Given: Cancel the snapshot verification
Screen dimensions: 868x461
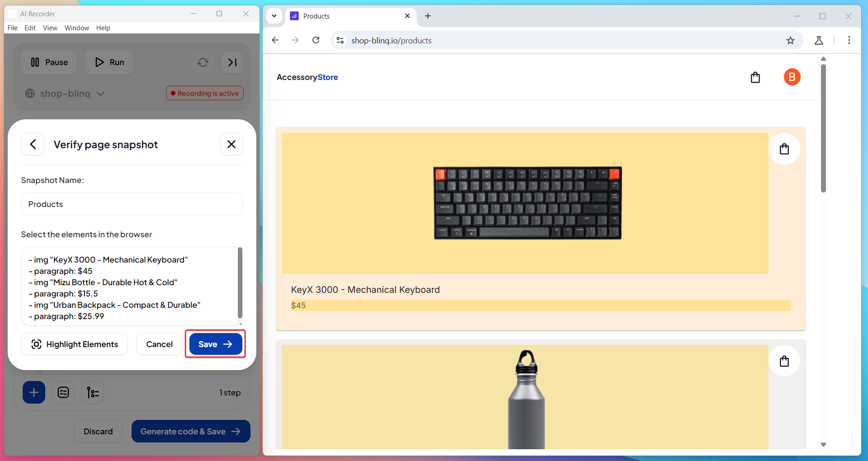Looking at the screenshot, I should point(159,344).
